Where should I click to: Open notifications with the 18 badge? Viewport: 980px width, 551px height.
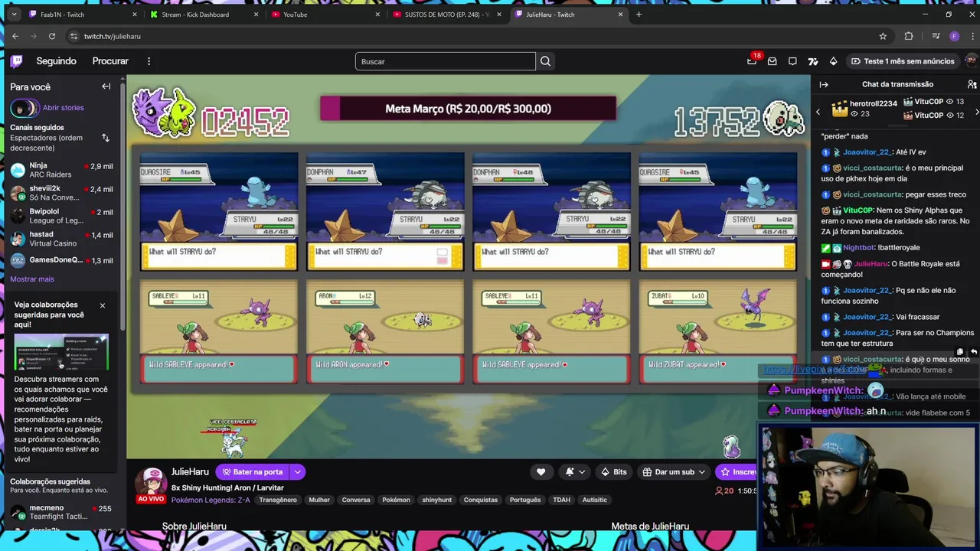(x=752, y=61)
